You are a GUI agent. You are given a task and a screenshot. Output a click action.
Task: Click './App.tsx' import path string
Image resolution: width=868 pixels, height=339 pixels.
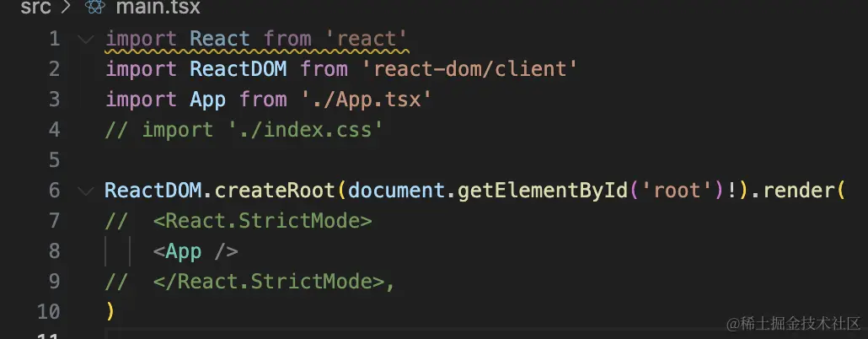[366, 100]
